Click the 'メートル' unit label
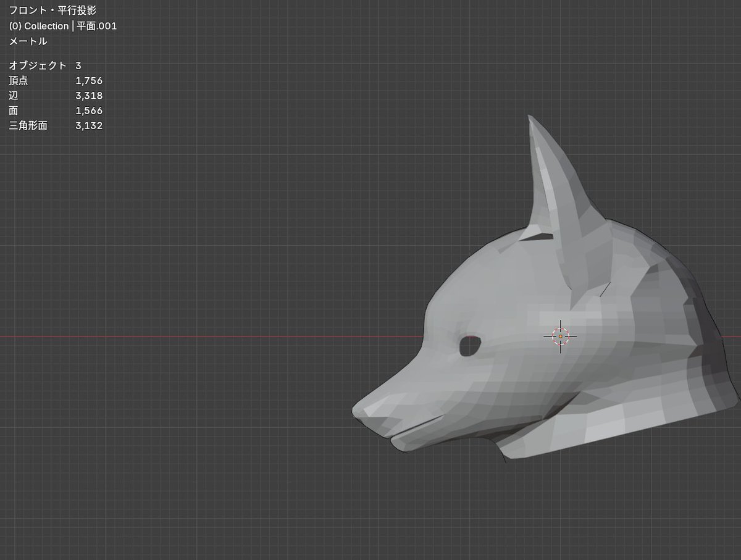Viewport: 741px width, 560px height. (28, 41)
